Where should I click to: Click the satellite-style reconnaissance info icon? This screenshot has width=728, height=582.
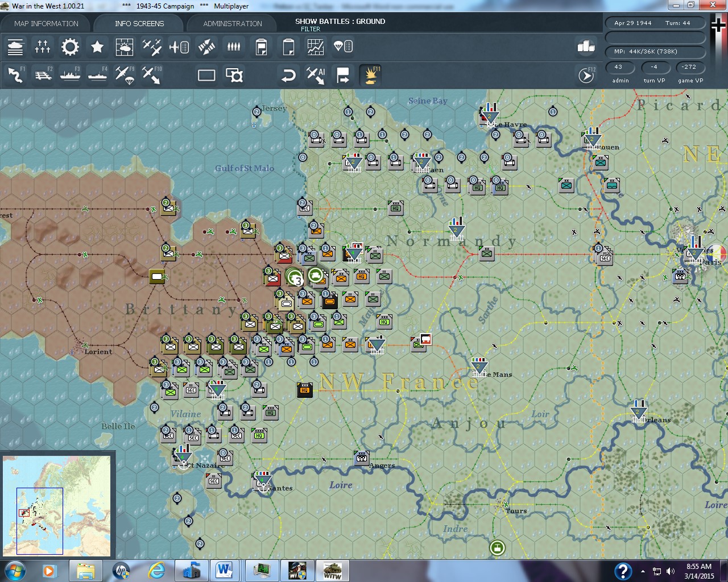(x=206, y=47)
